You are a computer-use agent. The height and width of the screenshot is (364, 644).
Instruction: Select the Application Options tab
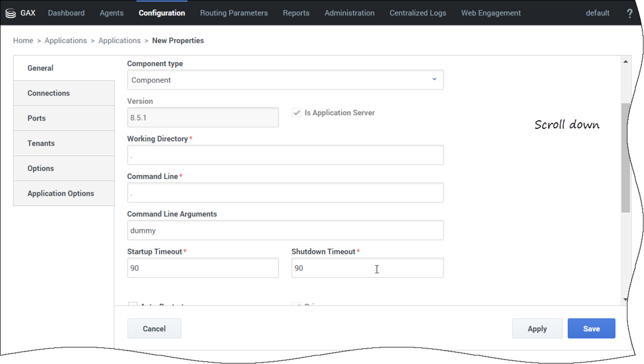click(64, 193)
